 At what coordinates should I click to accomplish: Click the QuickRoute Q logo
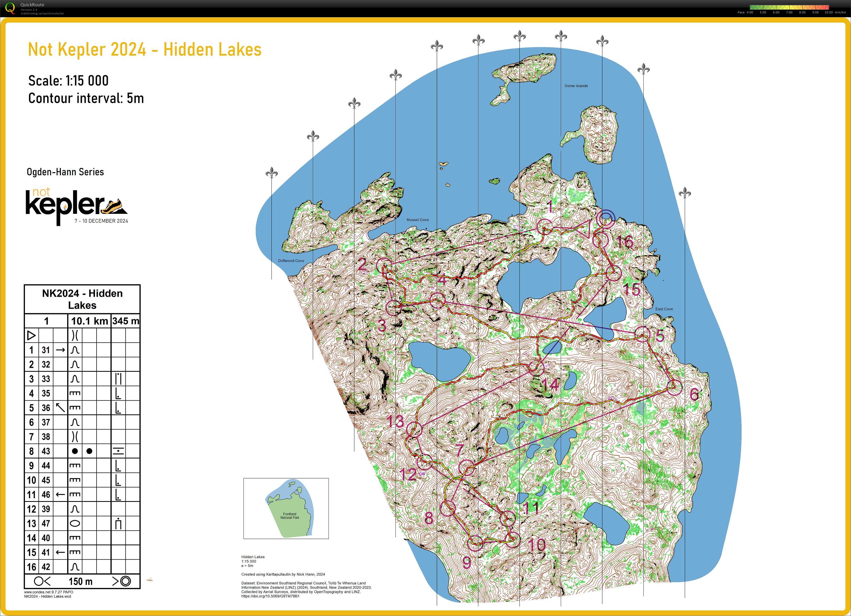(10, 8)
